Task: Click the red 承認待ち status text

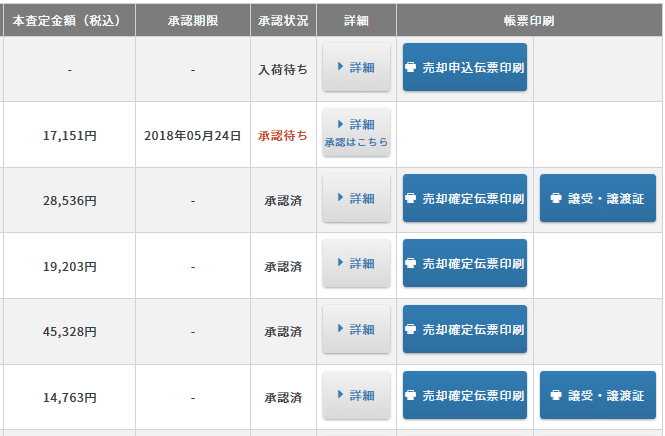Action: pyautogui.click(x=283, y=136)
